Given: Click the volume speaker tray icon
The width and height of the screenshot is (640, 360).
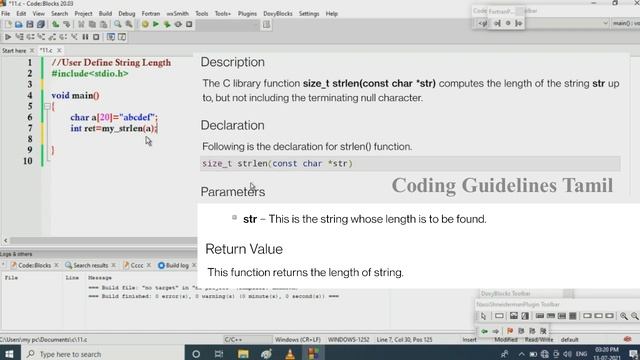Looking at the screenshot, I should (x=567, y=354).
